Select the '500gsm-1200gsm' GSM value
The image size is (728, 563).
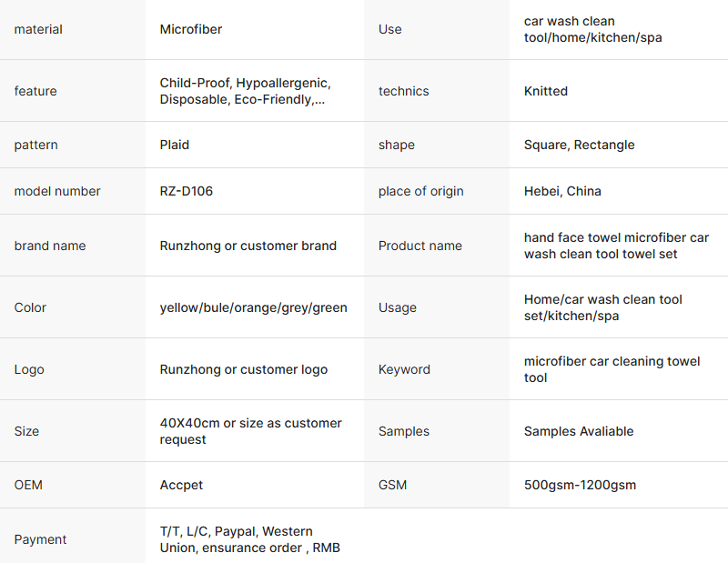tap(580, 485)
